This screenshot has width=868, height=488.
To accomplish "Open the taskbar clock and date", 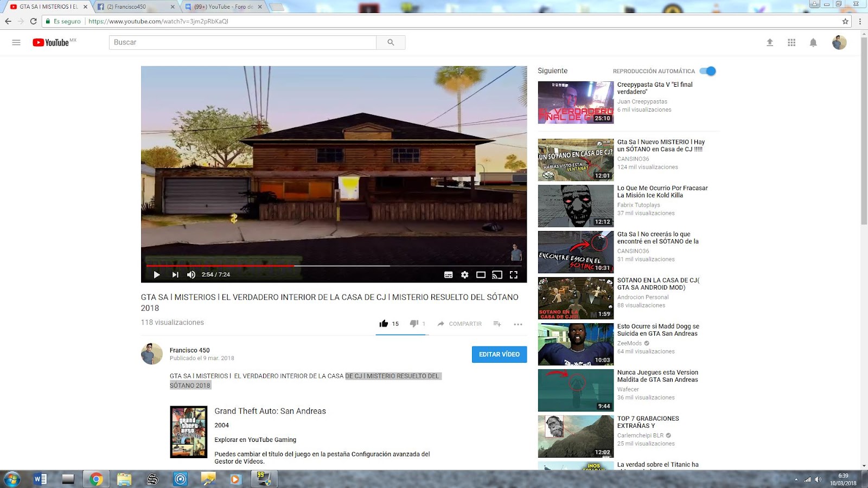I will click(843, 479).
